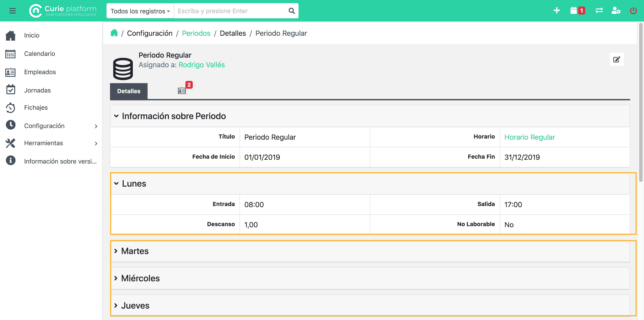Click the hamburger menu icon

tap(13, 11)
